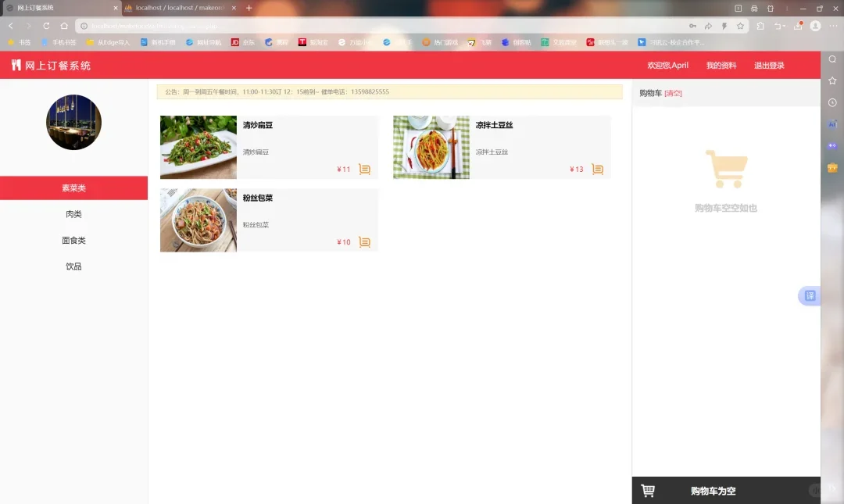Image resolution: width=844 pixels, height=504 pixels.
Task: Click the large empty shopping cart illustration
Action: pyautogui.click(x=726, y=166)
